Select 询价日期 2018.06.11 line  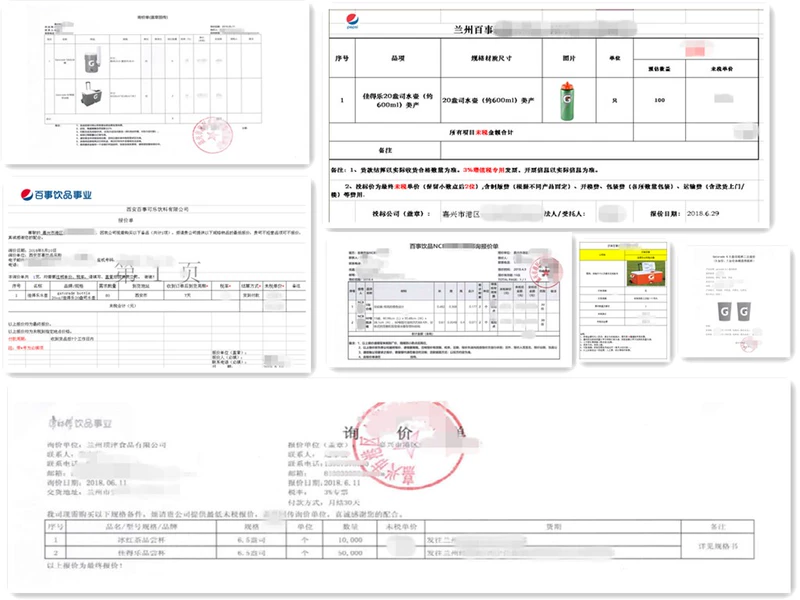point(87,483)
